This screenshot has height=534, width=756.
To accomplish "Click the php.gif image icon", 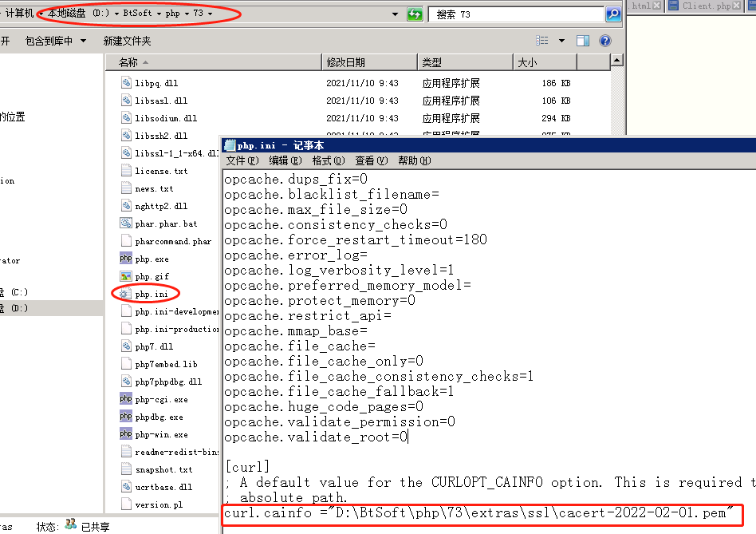I will [x=126, y=276].
